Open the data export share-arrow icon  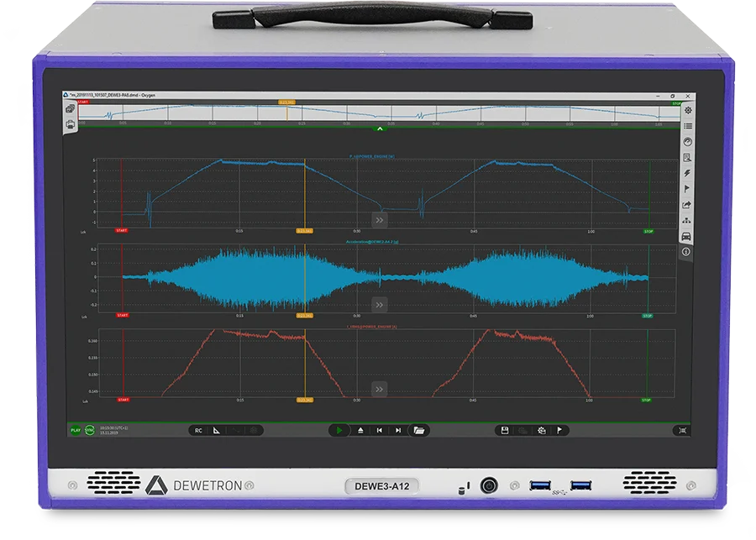pos(686,205)
